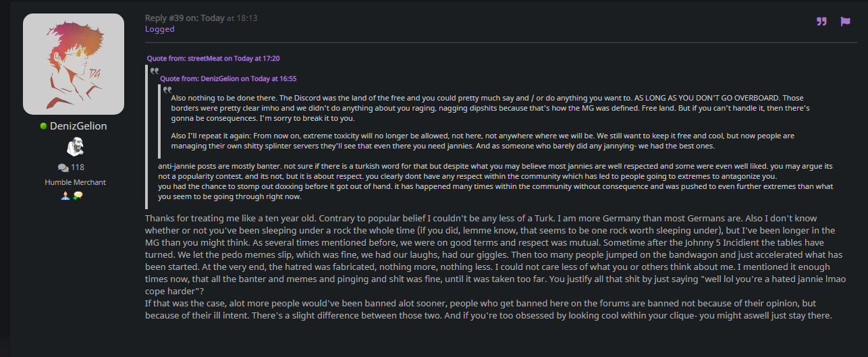This screenshot has height=357, width=868.
Task: Click the green online status dot
Action: (43, 126)
